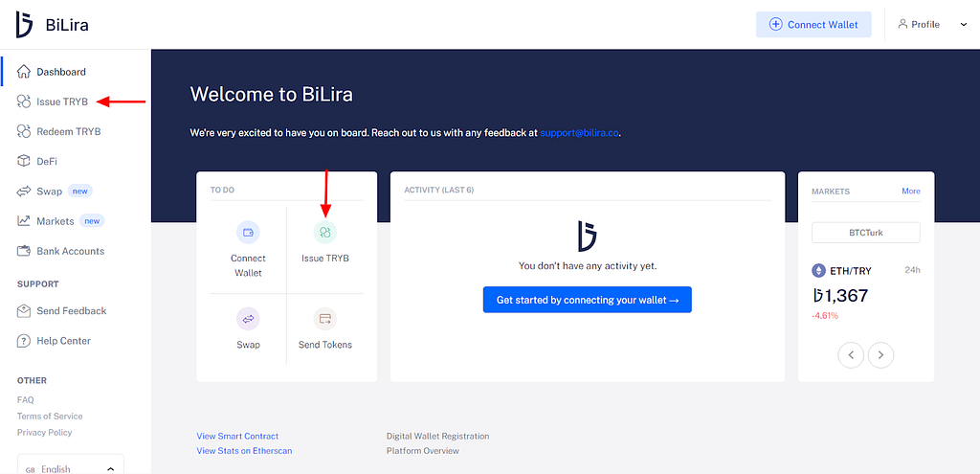This screenshot has height=474, width=980.
Task: Click the Swap label in sidebar
Action: click(50, 192)
